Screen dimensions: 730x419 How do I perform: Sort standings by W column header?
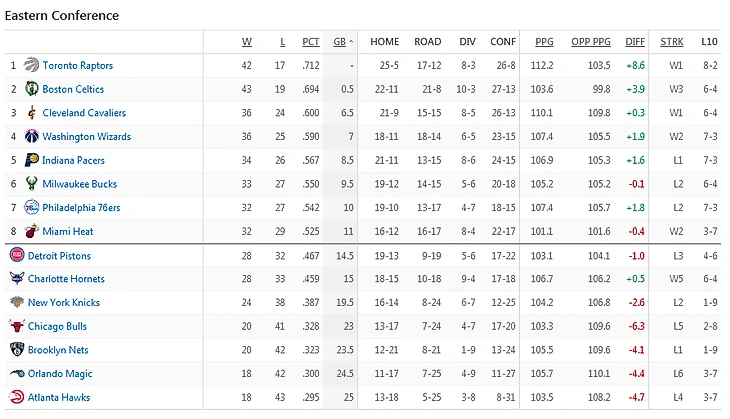[247, 42]
